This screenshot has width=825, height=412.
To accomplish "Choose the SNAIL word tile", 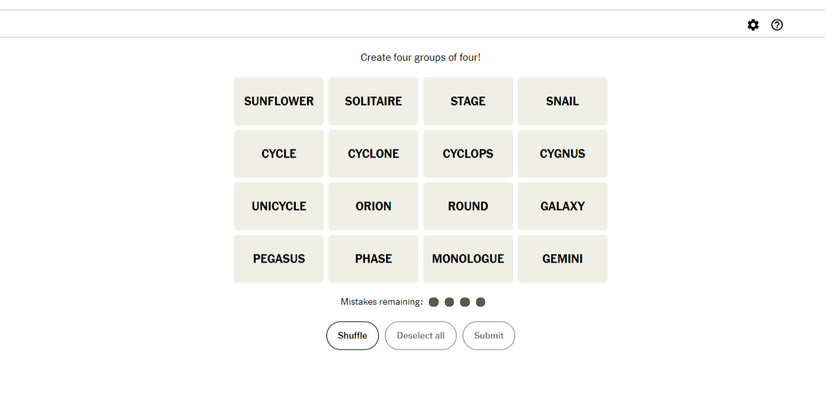I will pyautogui.click(x=562, y=101).
